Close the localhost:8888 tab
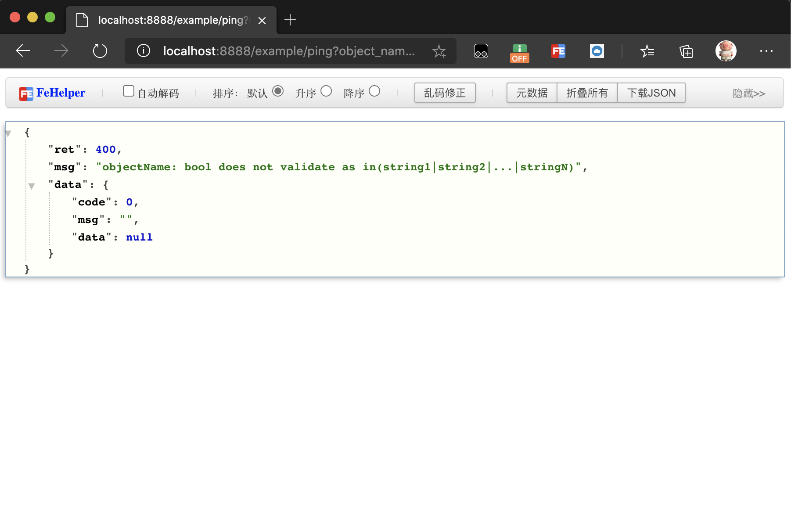The image size is (791, 532). point(262,21)
